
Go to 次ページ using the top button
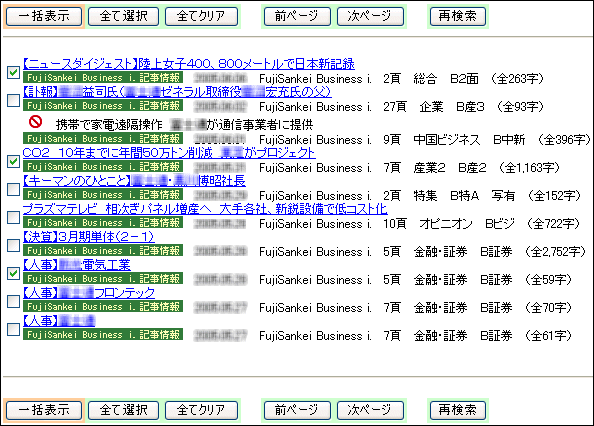[x=370, y=16]
